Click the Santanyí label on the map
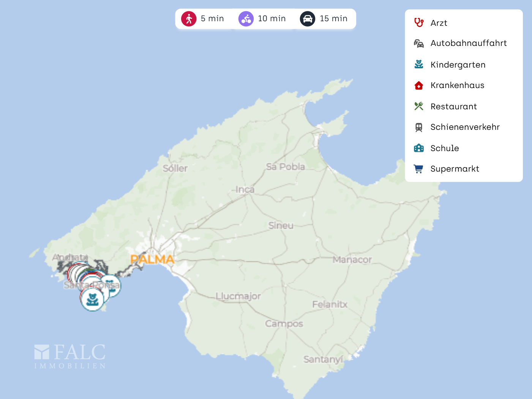 coord(323,359)
